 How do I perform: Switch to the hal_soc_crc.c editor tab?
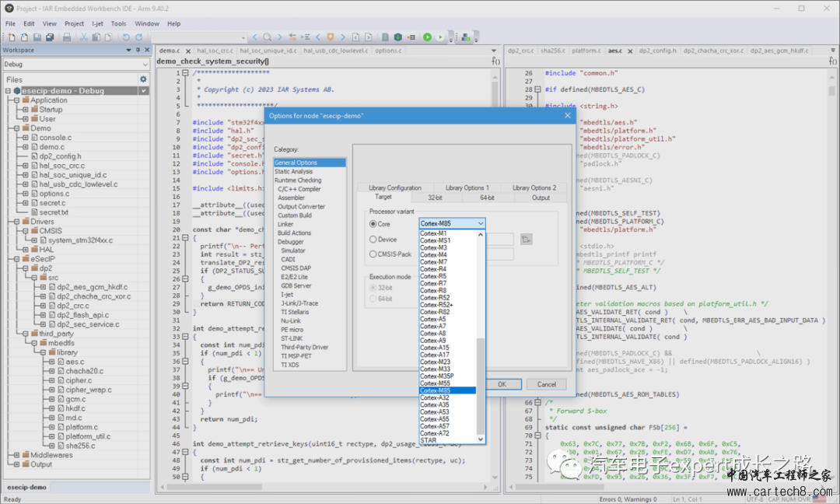(215, 51)
